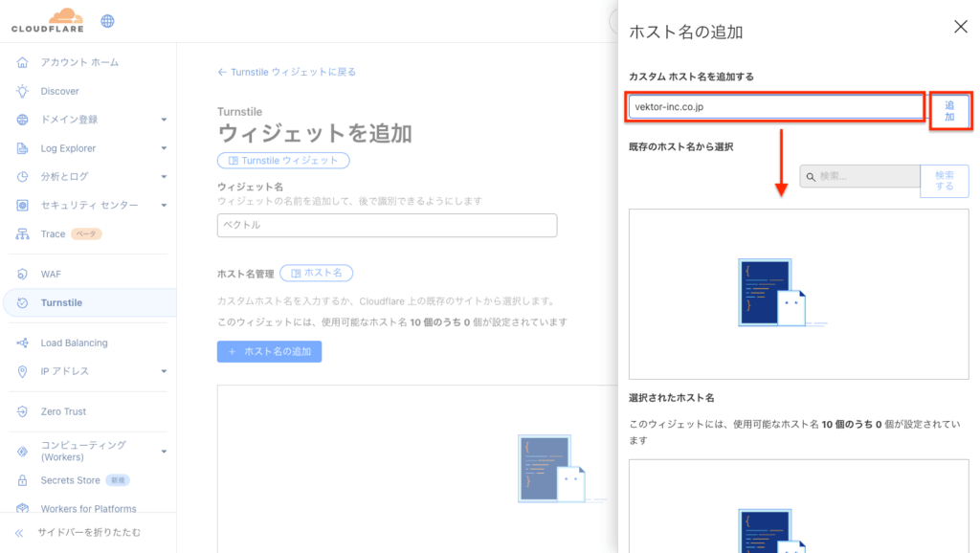The image size is (980, 553).
Task: Expand the ドメイン登録 menu arrow
Action: click(164, 120)
